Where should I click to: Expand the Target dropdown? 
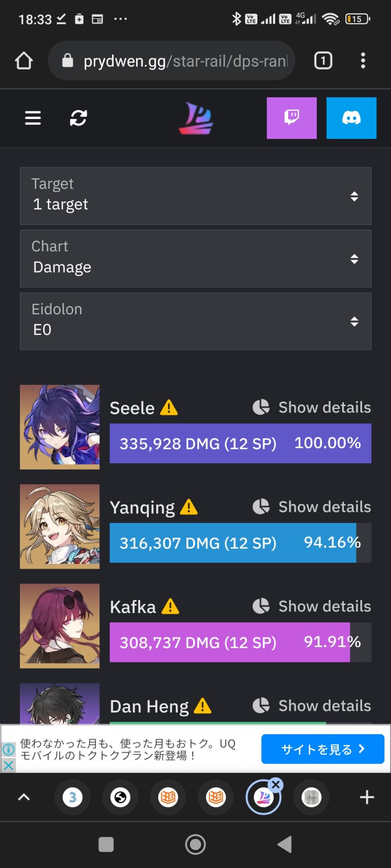pyautogui.click(x=195, y=196)
